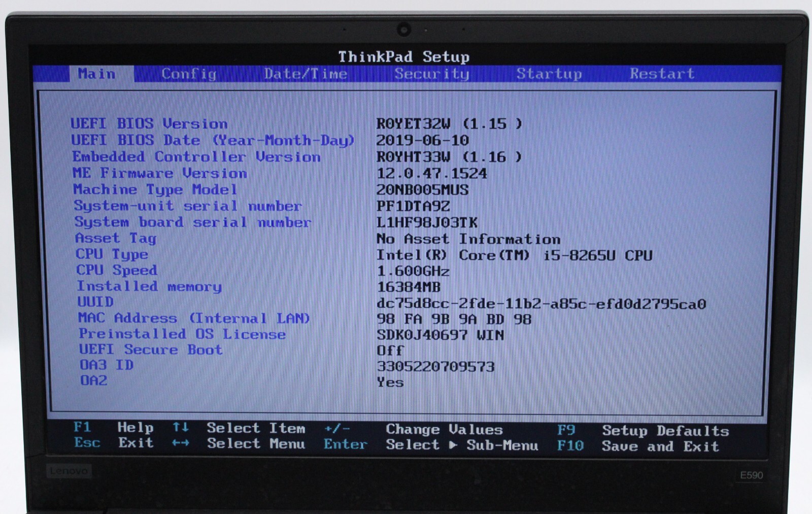Click the Installed memory label
The height and width of the screenshot is (514, 812).
(149, 286)
